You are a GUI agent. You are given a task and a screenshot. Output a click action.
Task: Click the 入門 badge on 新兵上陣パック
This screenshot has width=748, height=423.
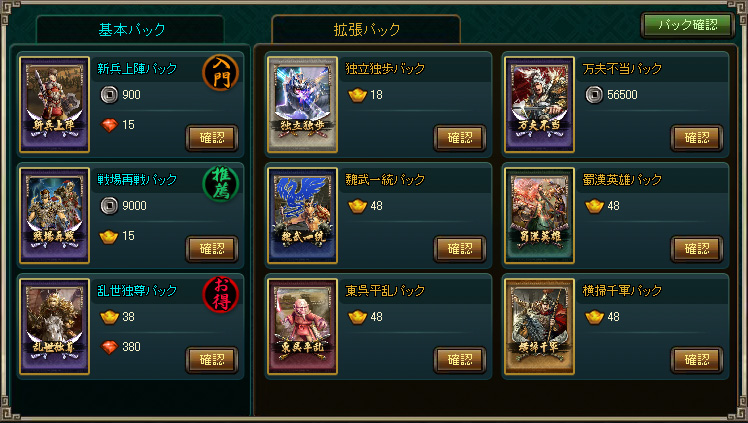pyautogui.click(x=220, y=73)
